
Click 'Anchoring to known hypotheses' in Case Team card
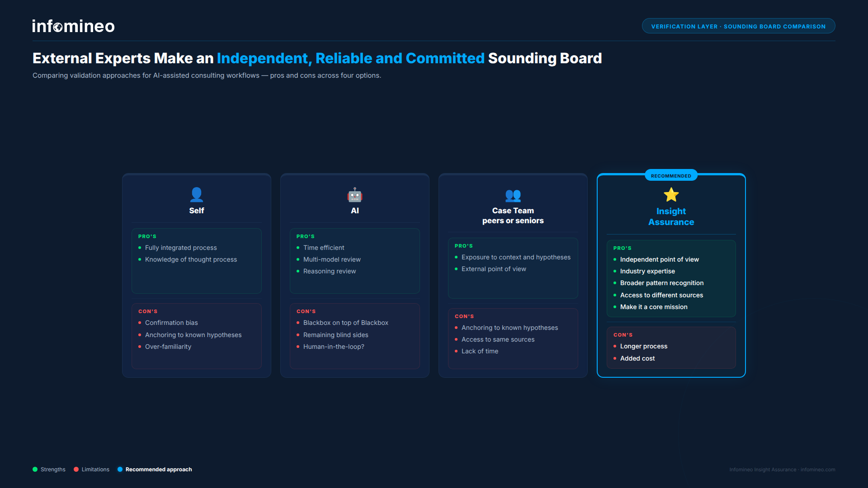click(509, 328)
